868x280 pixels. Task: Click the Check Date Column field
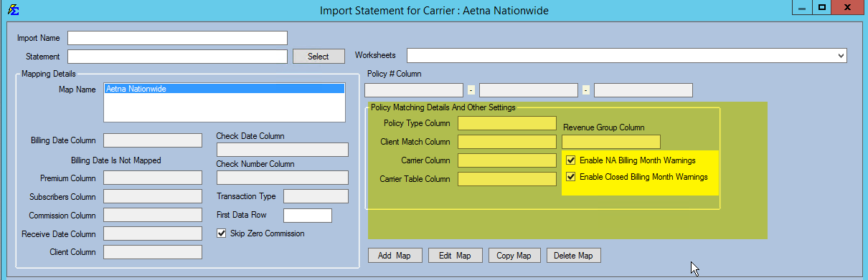pyautogui.click(x=283, y=150)
